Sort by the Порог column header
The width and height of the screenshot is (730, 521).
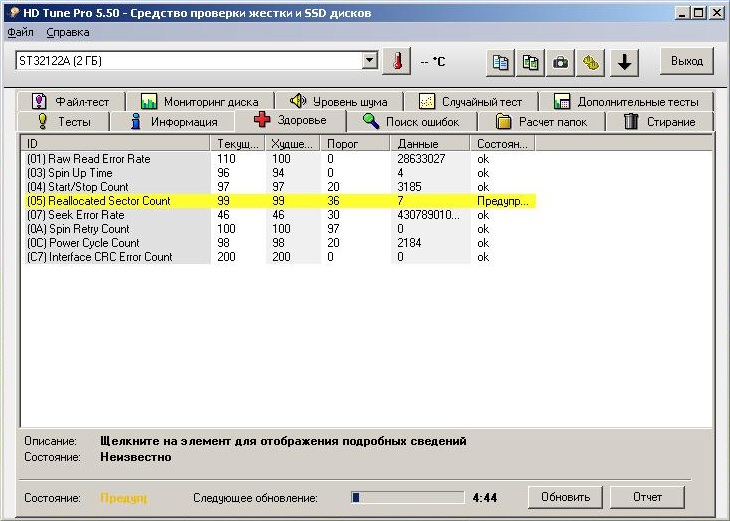pyautogui.click(x=355, y=144)
